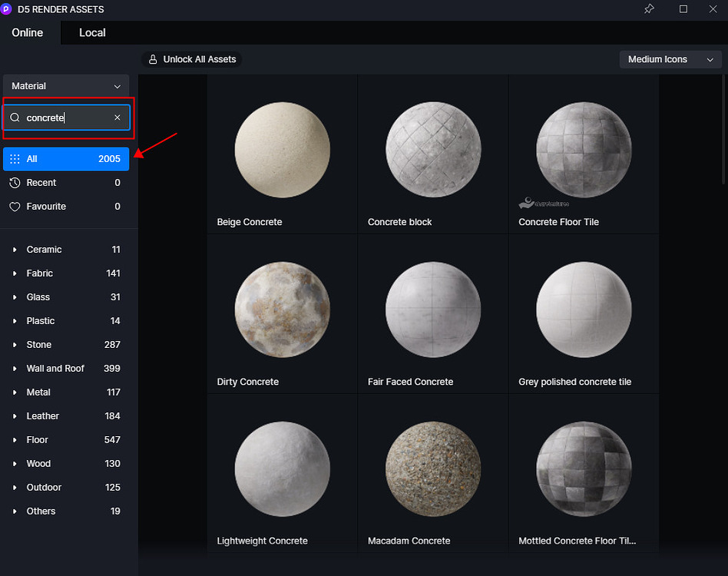This screenshot has width=728, height=576.
Task: Open the Favourite list label
Action: pyautogui.click(x=46, y=207)
